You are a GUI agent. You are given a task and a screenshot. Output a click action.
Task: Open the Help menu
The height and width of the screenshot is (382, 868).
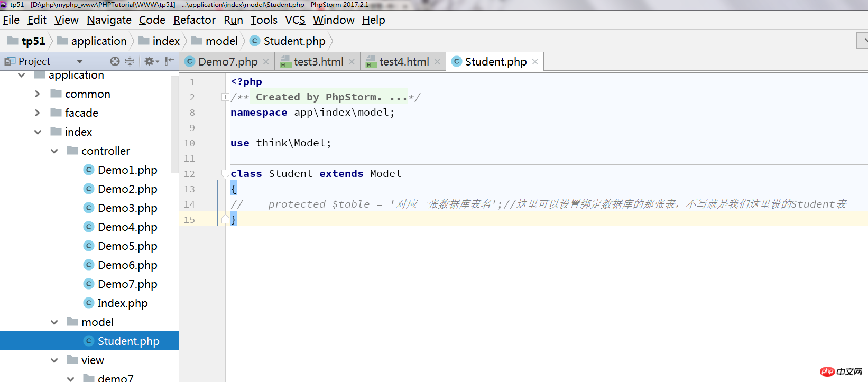point(374,20)
